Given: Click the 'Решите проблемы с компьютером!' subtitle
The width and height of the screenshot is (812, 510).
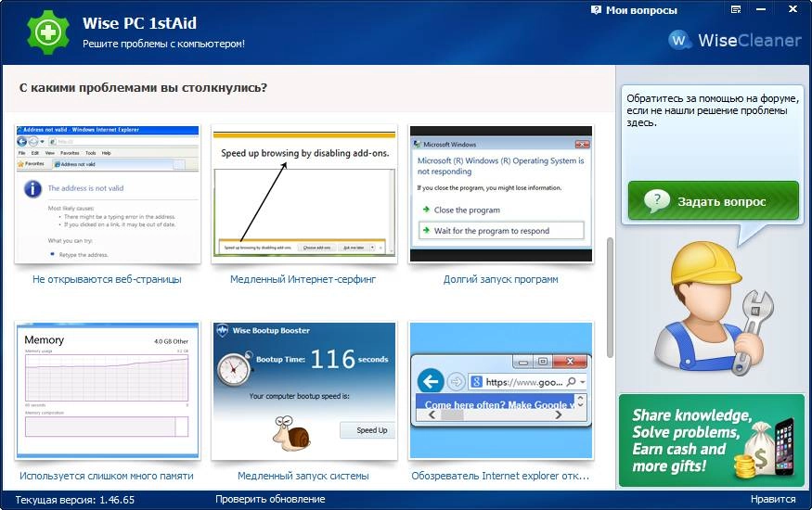Looking at the screenshot, I should pyautogui.click(x=163, y=44).
